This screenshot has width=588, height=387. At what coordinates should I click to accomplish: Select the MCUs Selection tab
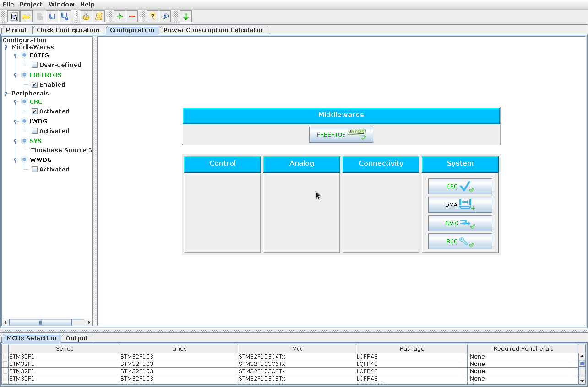[x=31, y=338]
